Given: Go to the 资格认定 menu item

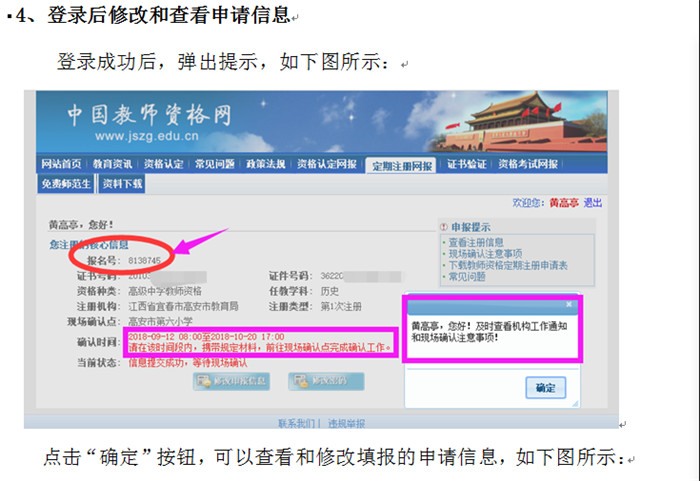Looking at the screenshot, I should (x=164, y=164).
